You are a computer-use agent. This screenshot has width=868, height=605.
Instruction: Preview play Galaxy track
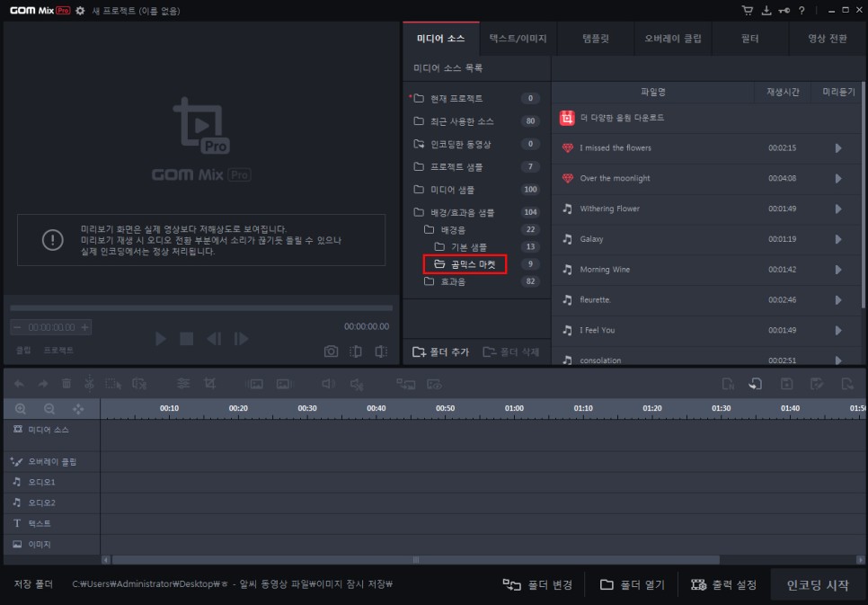[838, 239]
